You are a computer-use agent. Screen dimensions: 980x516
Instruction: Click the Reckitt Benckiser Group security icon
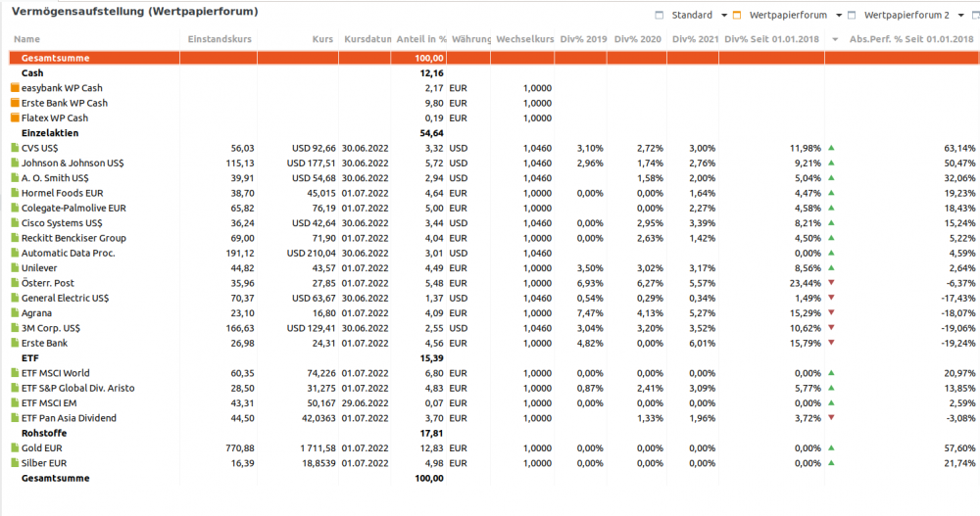[15, 238]
